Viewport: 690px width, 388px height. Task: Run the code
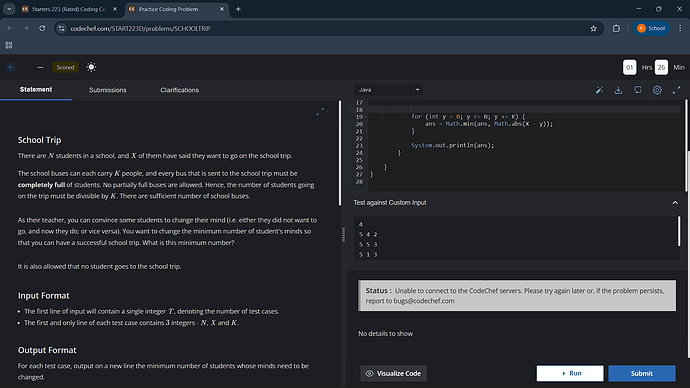pyautogui.click(x=570, y=373)
